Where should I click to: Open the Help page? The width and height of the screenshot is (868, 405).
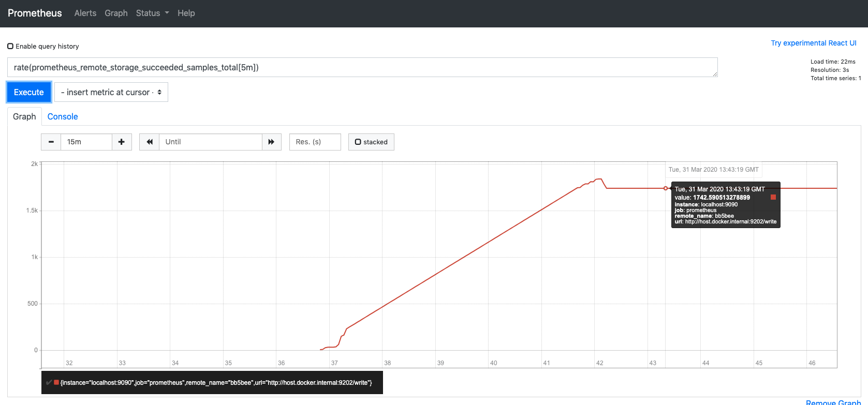(186, 13)
